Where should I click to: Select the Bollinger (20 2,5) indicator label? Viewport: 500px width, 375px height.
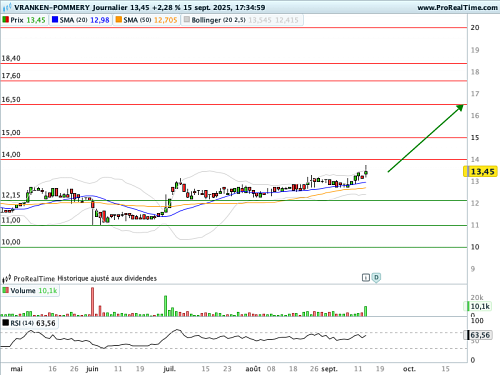pyautogui.click(x=218, y=20)
